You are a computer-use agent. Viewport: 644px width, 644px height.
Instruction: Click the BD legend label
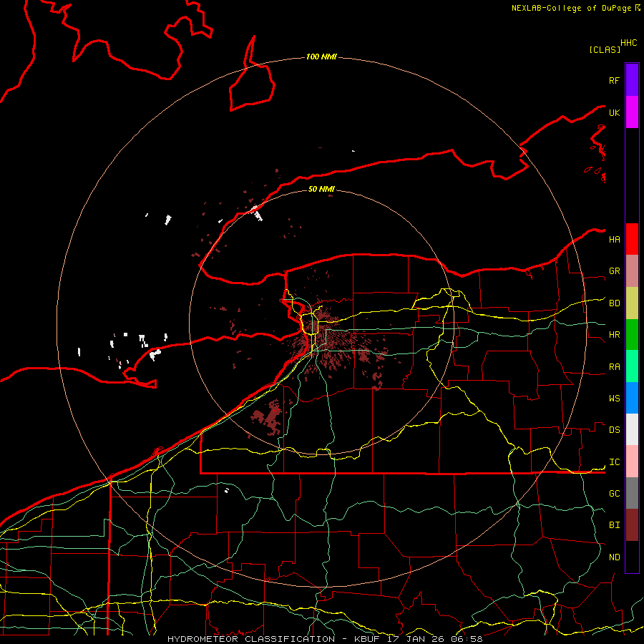[615, 303]
